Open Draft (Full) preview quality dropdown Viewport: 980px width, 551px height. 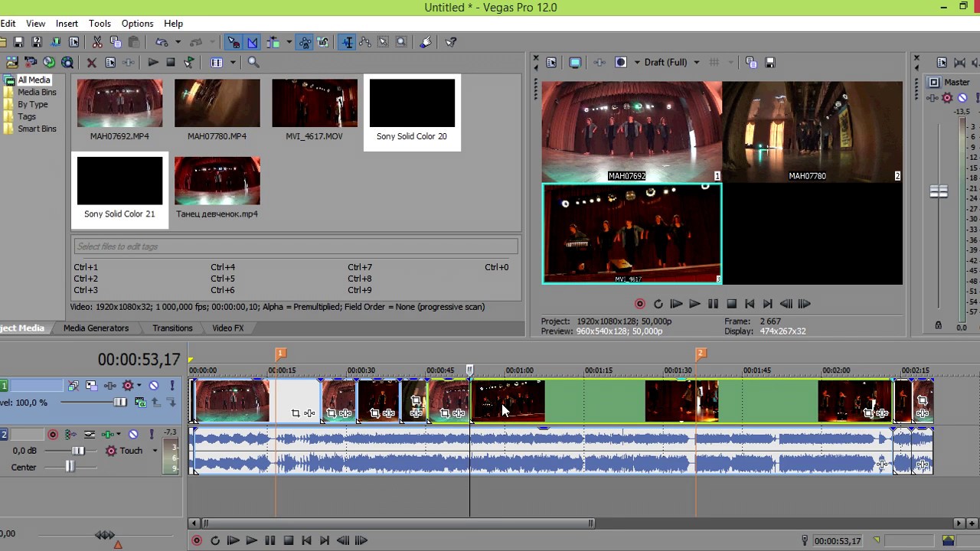click(x=697, y=63)
